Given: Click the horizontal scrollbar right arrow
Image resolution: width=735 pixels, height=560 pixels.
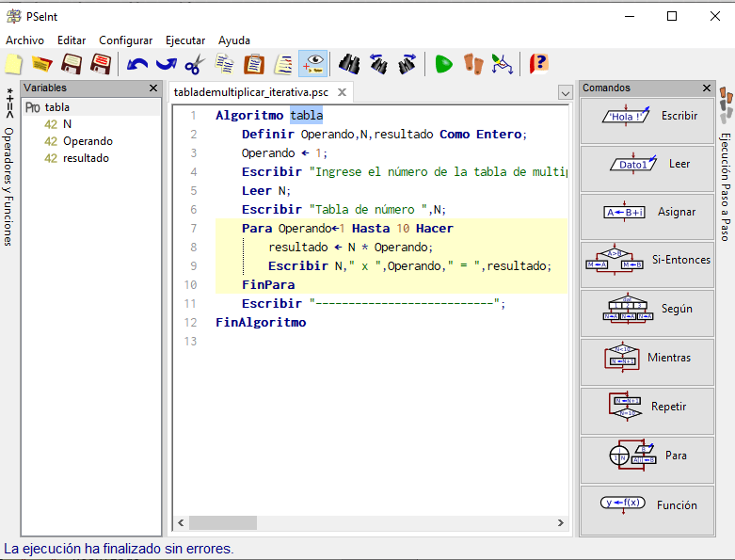Looking at the screenshot, I should click(x=561, y=522).
